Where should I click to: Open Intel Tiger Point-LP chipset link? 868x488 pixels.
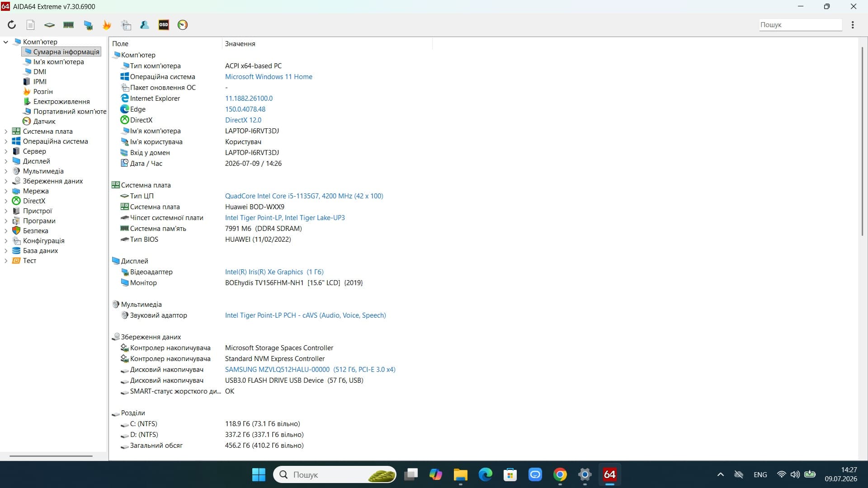pyautogui.click(x=285, y=218)
